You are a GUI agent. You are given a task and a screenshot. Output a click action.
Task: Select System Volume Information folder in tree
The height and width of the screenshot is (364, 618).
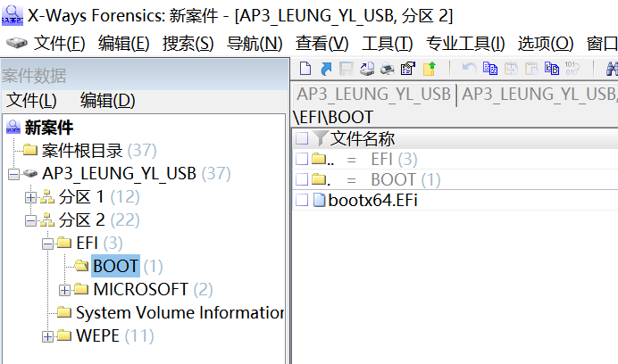click(x=180, y=313)
